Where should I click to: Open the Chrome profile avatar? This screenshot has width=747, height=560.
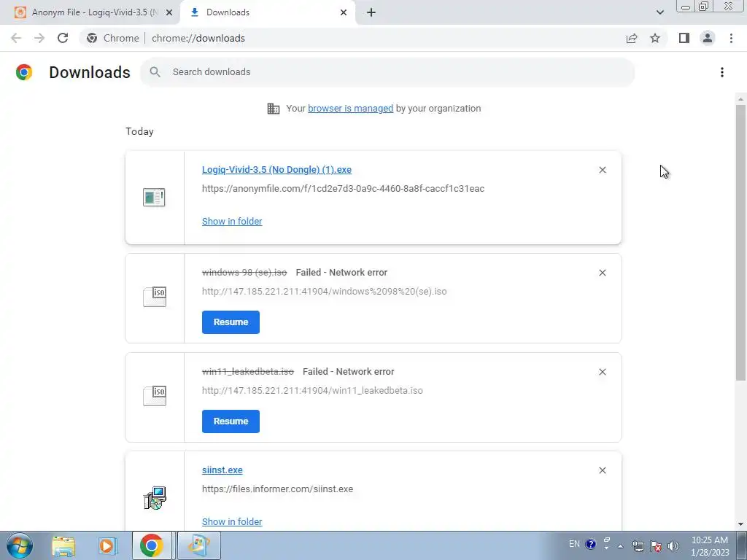pos(708,38)
